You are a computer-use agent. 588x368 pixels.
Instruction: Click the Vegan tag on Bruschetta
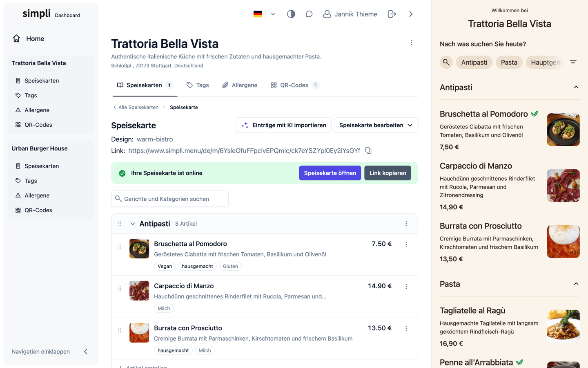pos(165,266)
